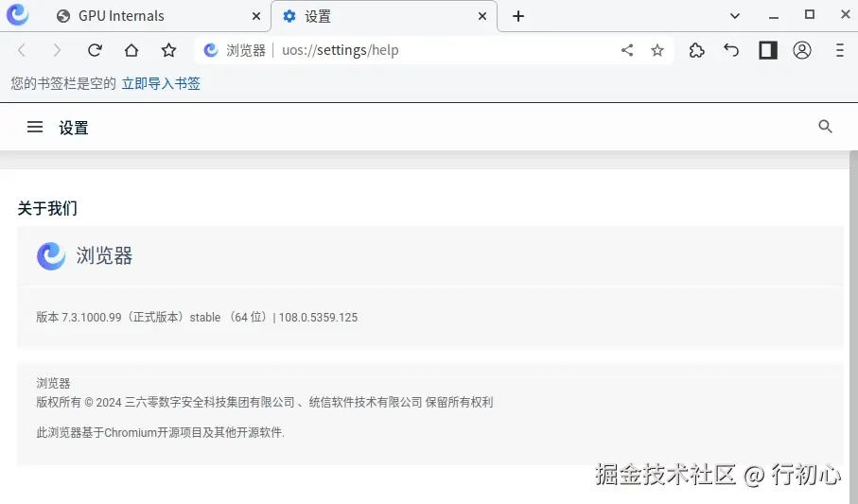Viewport: 858px width, 504px height.
Task: Open the settings hamburger menu
Action: click(x=35, y=127)
